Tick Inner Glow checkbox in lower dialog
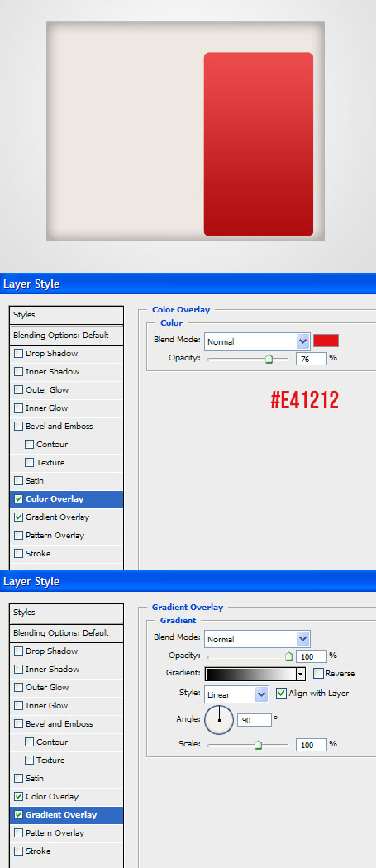This screenshot has height=868, width=376. 19,706
